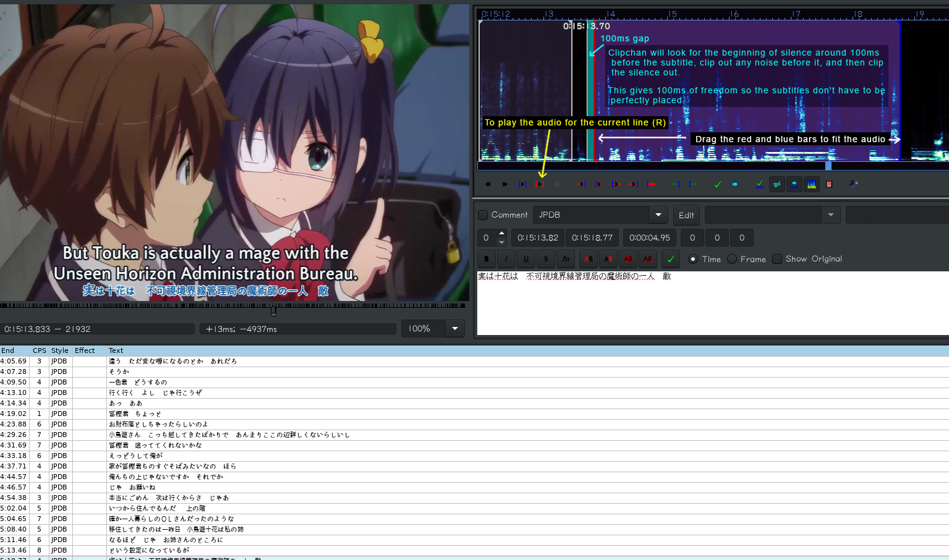Click duration field 0:00:04.95
This screenshot has width=949, height=560.
pyautogui.click(x=650, y=238)
